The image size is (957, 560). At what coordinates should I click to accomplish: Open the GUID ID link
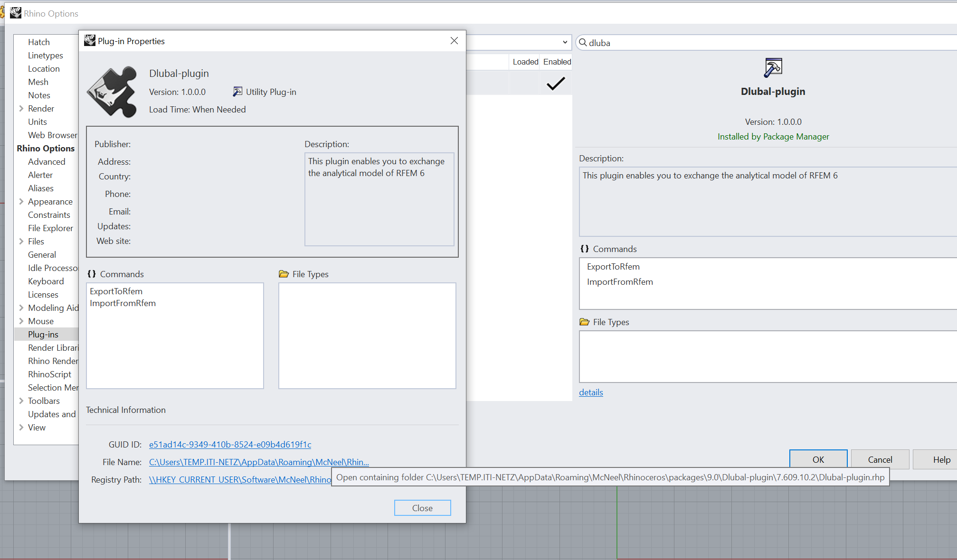coord(230,444)
